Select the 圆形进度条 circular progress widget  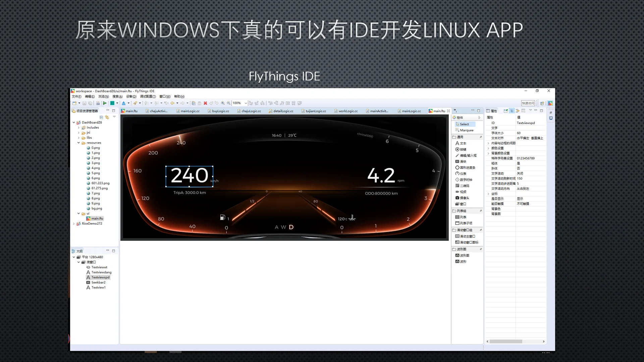pos(465,168)
